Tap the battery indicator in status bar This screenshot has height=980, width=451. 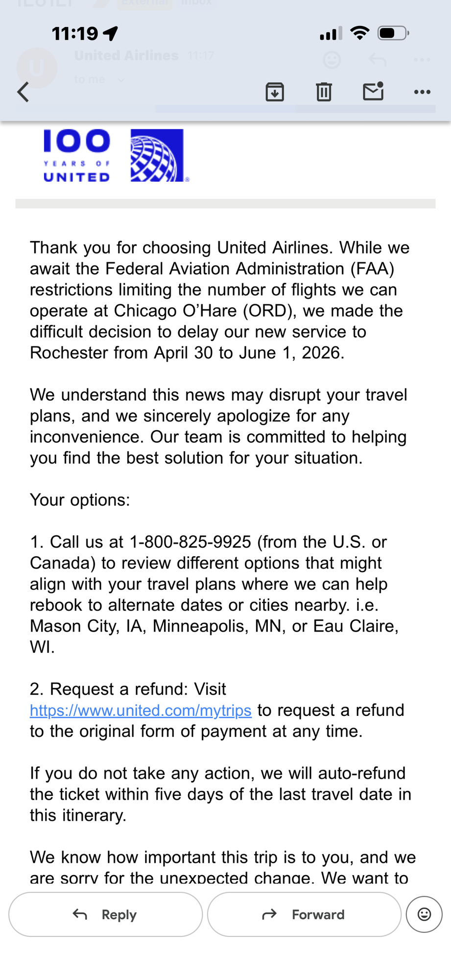point(393,33)
